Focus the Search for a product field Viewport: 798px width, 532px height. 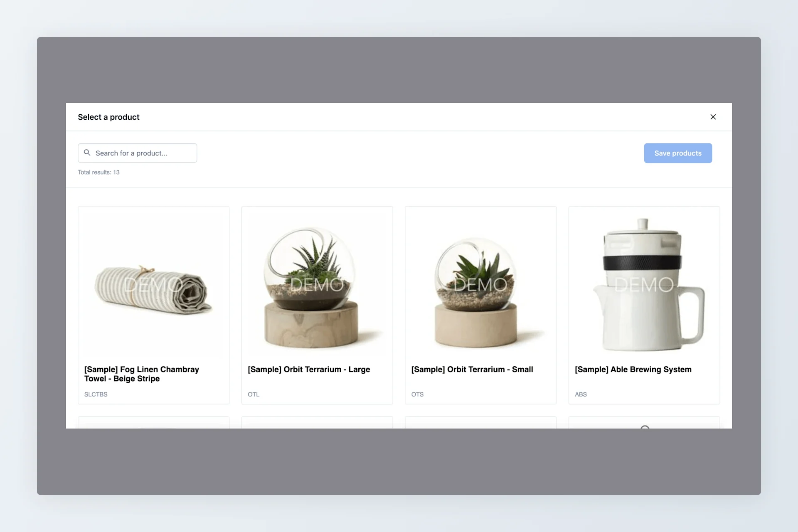[137, 153]
